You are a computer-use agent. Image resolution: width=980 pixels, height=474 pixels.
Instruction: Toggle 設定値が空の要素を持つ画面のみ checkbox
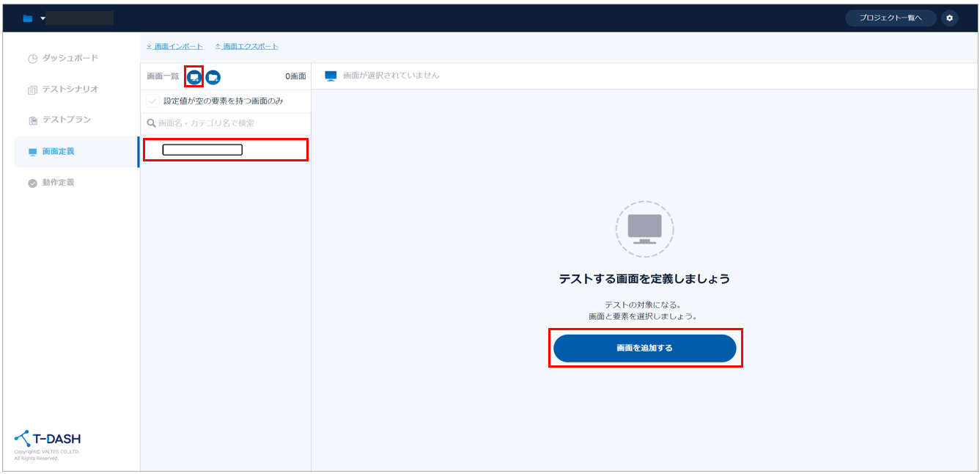(152, 101)
